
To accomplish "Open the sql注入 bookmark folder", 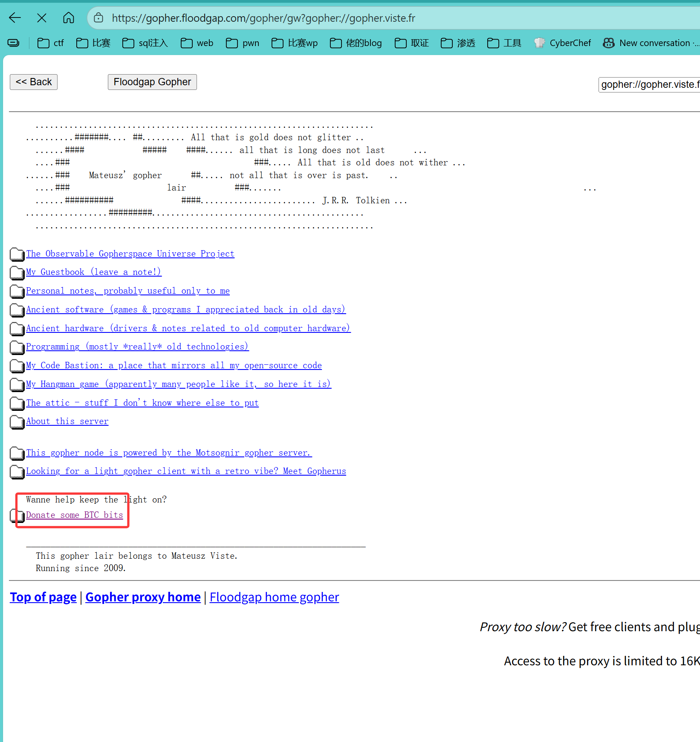I will point(145,43).
